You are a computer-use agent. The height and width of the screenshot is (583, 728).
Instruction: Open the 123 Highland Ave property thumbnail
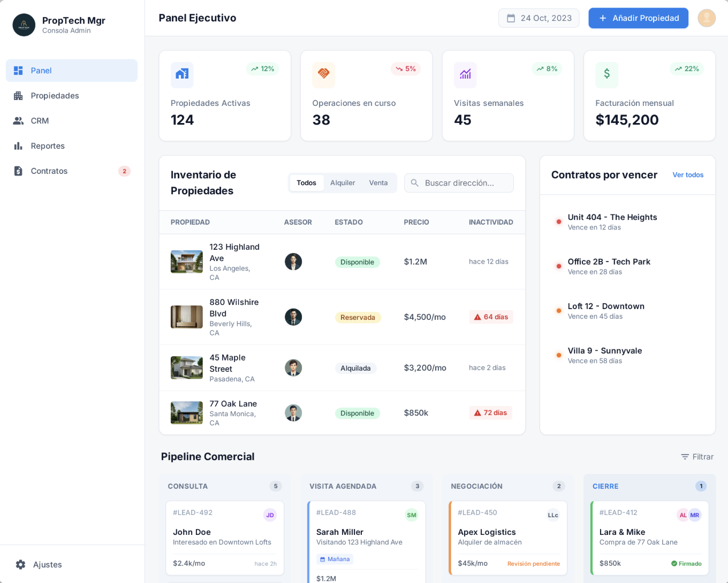(186, 262)
